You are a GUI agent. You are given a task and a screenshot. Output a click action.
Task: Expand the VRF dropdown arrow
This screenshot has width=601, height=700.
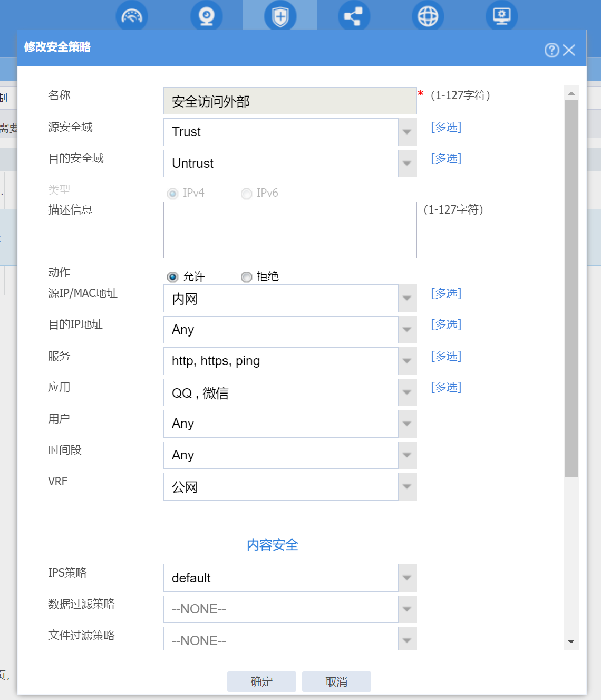[407, 486]
